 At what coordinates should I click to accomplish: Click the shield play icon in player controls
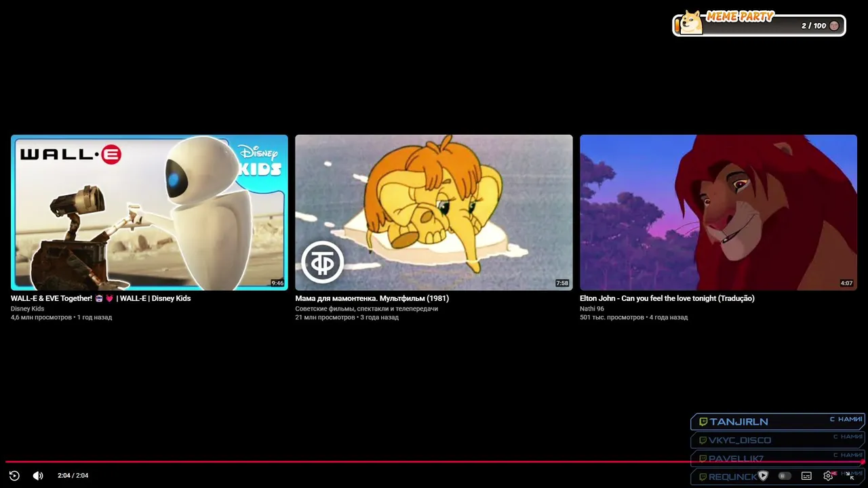763,476
